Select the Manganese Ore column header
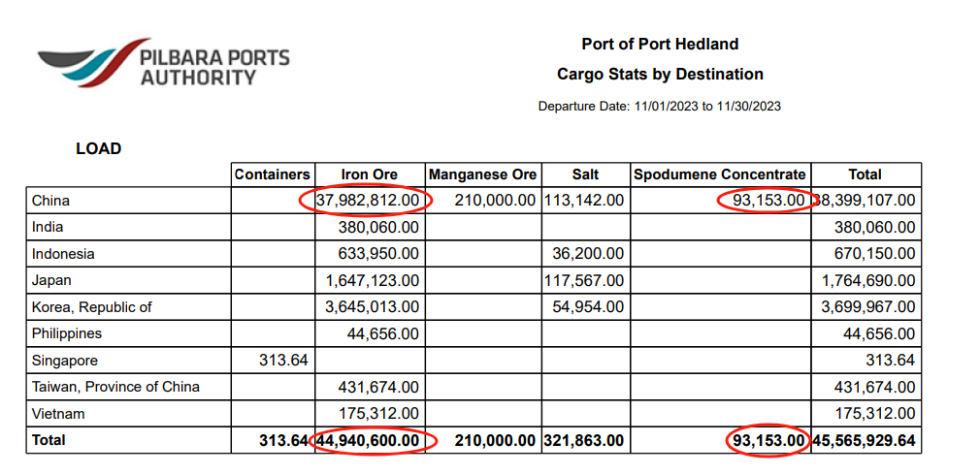 [482, 174]
